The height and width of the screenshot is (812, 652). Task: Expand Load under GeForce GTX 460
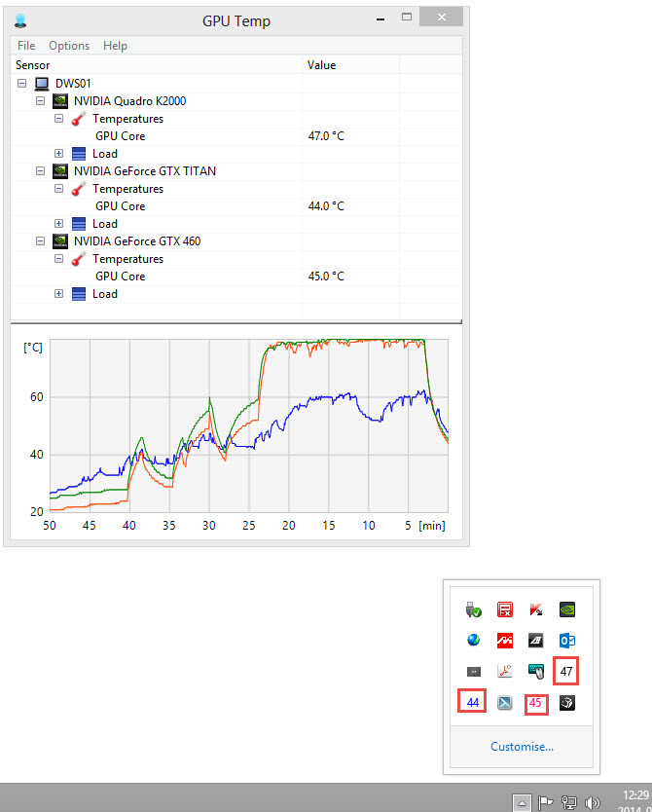[59, 294]
